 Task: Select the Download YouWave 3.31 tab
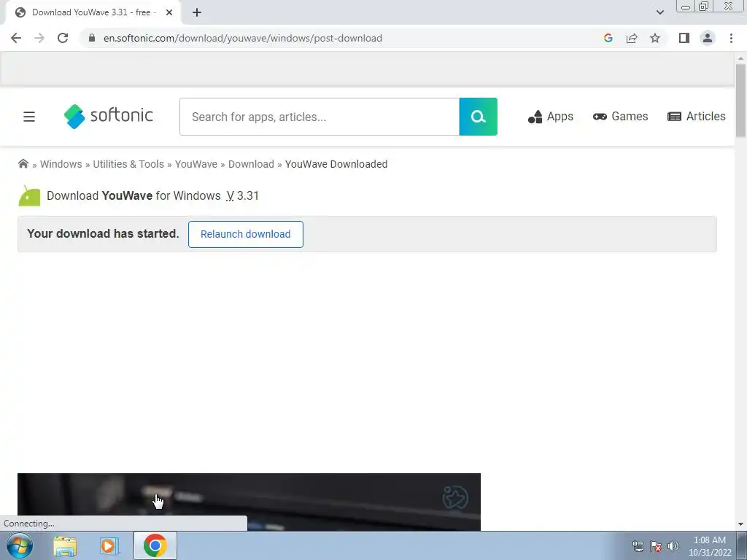pos(90,12)
